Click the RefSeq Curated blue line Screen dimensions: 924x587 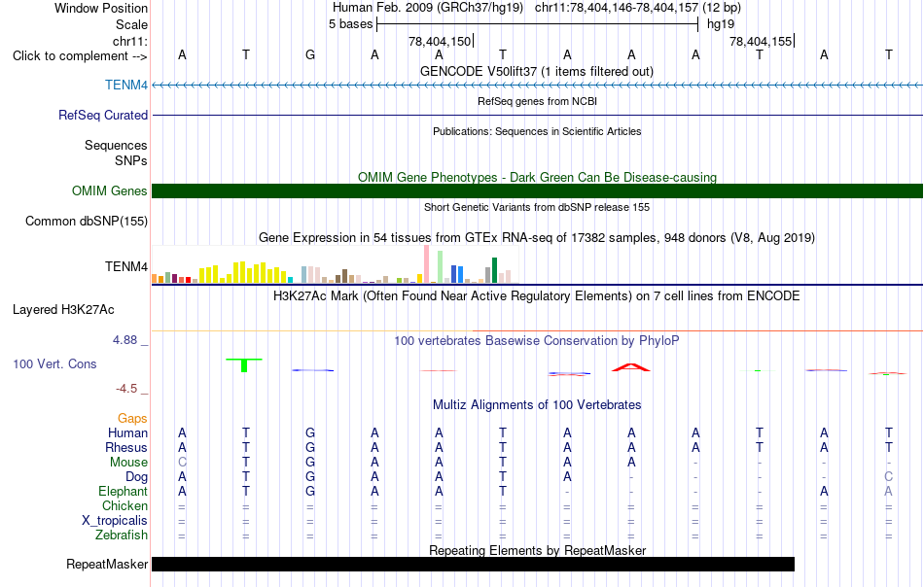pos(537,115)
